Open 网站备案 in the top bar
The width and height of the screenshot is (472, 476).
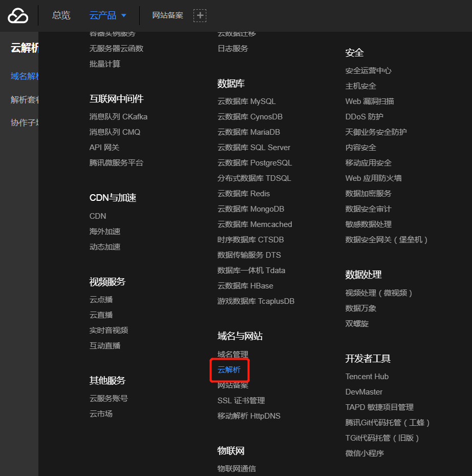point(167,15)
